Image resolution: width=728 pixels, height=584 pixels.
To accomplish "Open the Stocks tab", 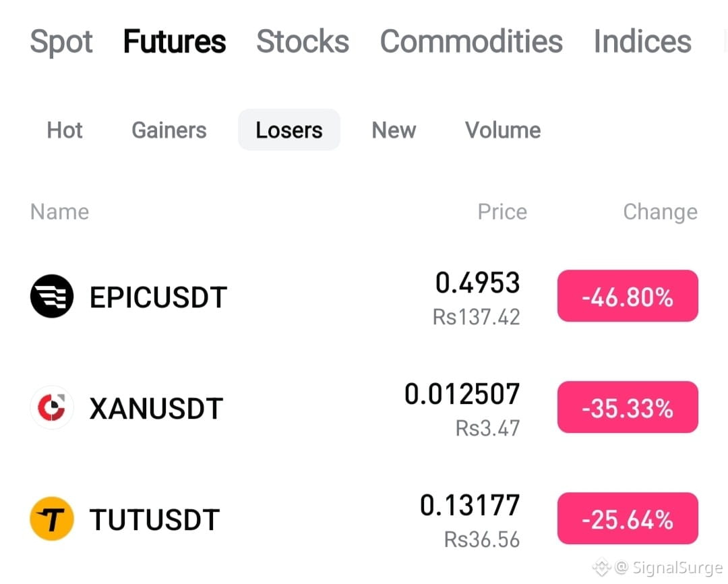I will pos(303,41).
